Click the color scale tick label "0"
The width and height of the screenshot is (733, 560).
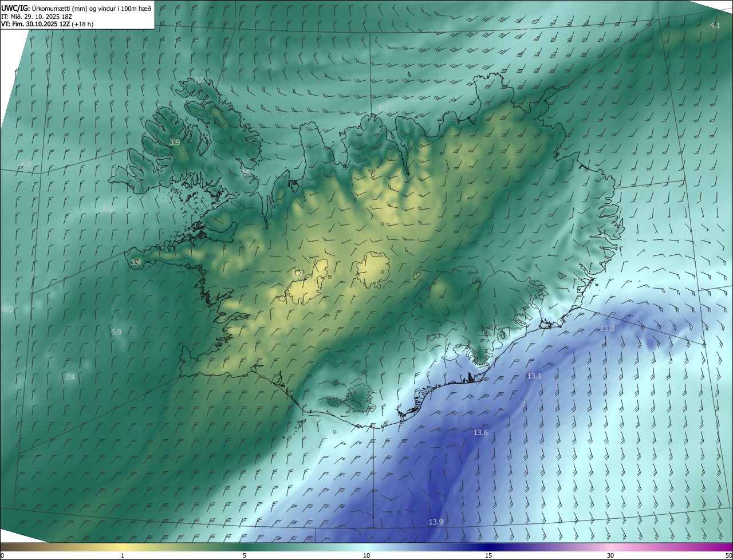pos(2,555)
